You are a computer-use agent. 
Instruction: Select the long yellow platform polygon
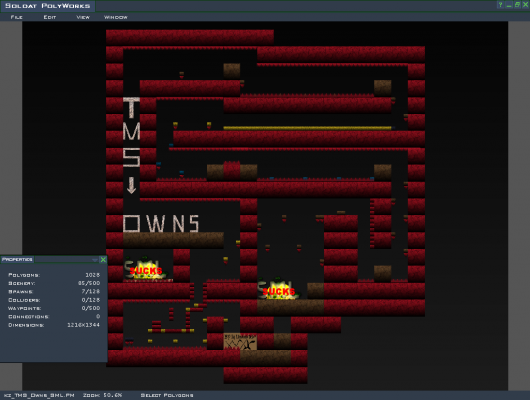(307, 128)
